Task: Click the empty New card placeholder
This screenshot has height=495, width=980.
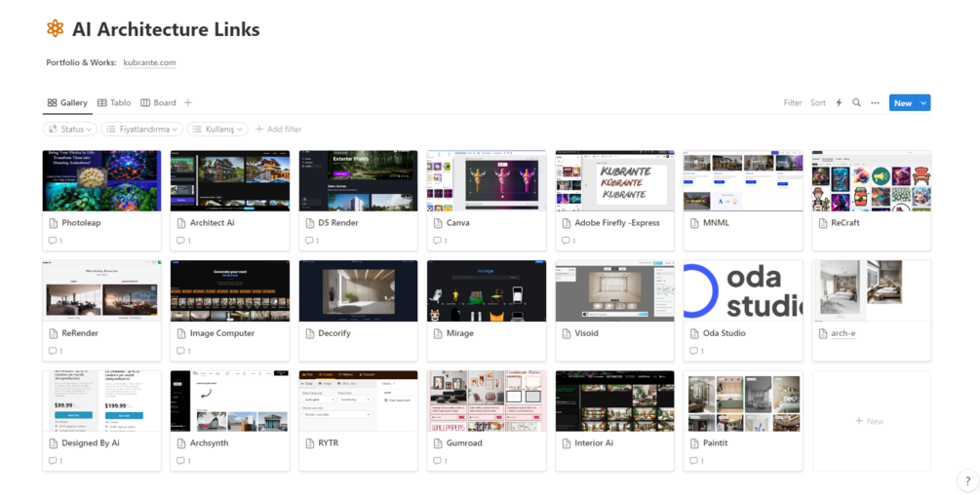Action: pyautogui.click(x=871, y=421)
